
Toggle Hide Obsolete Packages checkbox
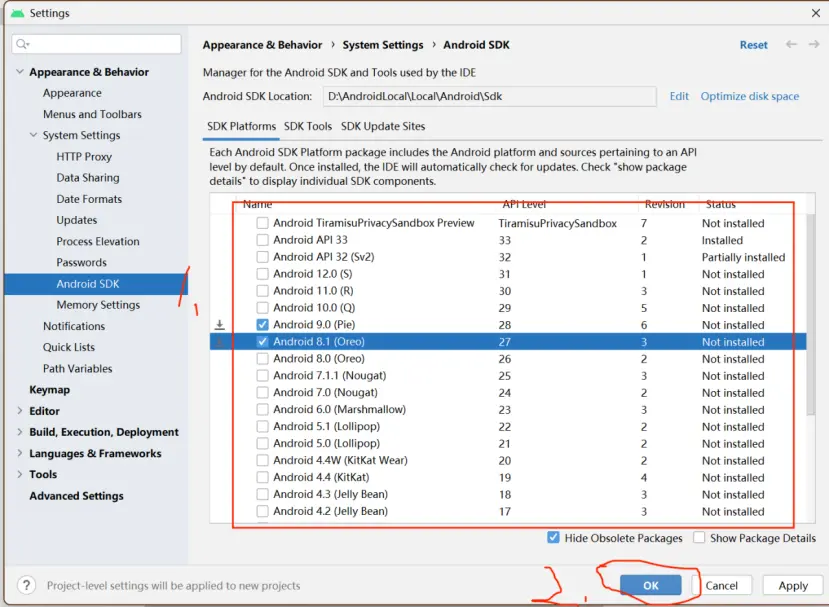553,538
